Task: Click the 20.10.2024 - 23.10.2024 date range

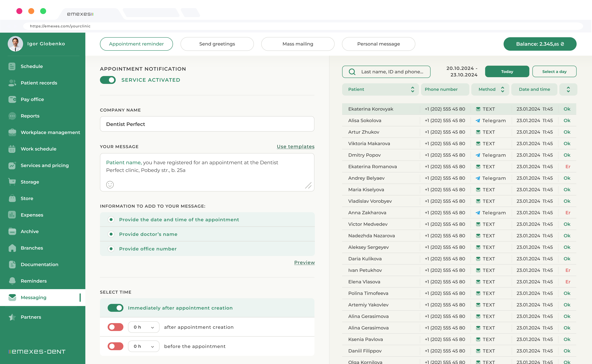Action: (462, 72)
